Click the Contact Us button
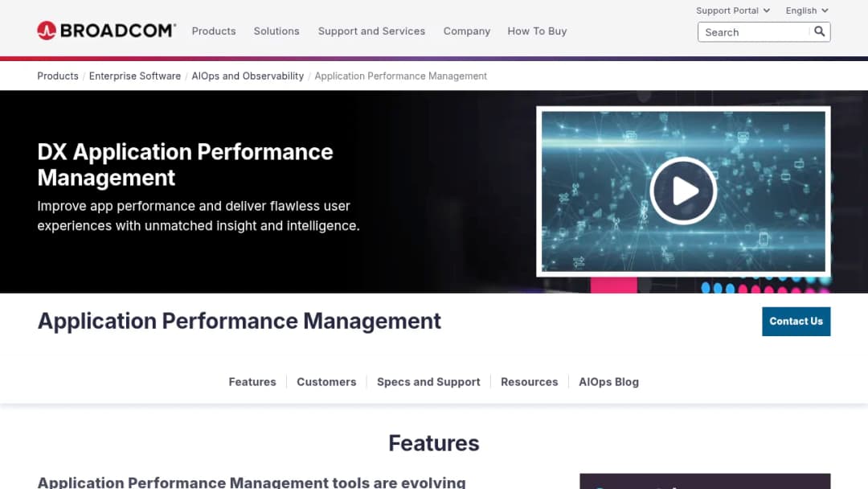 [x=796, y=321]
